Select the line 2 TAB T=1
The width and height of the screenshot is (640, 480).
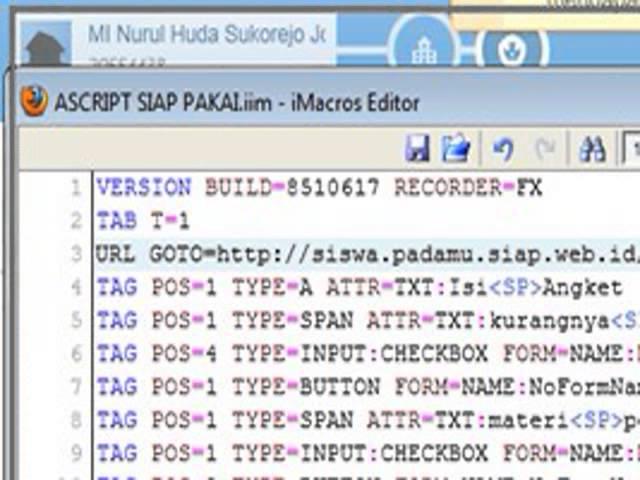tap(143, 221)
